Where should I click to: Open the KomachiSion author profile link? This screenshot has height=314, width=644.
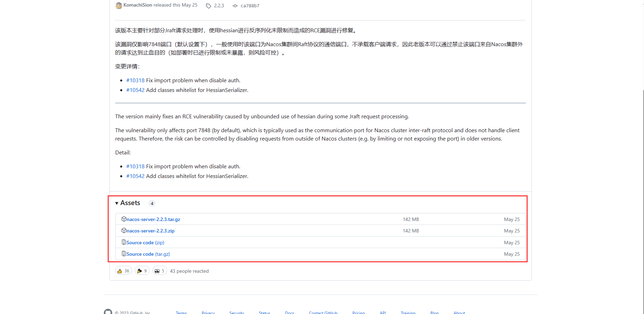(x=138, y=5)
